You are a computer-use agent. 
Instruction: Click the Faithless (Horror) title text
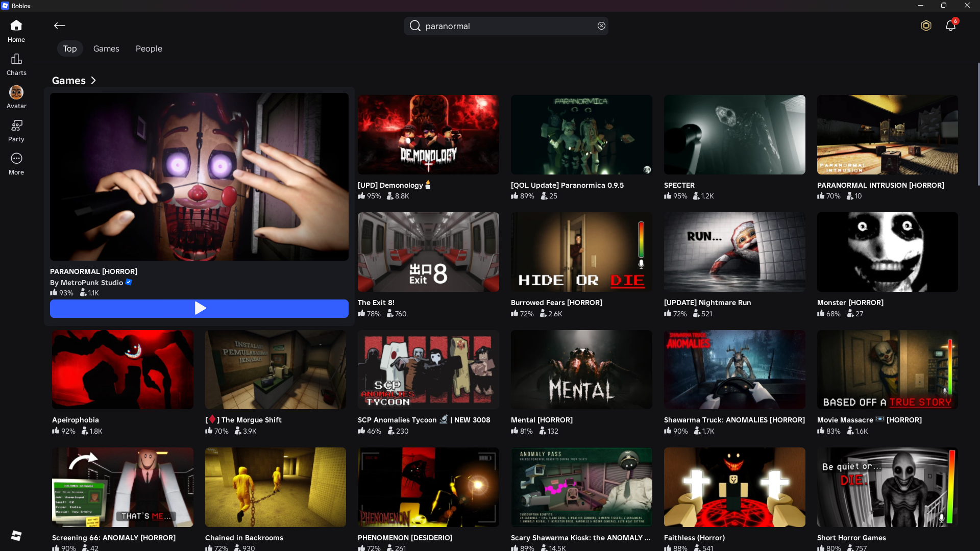click(x=694, y=538)
